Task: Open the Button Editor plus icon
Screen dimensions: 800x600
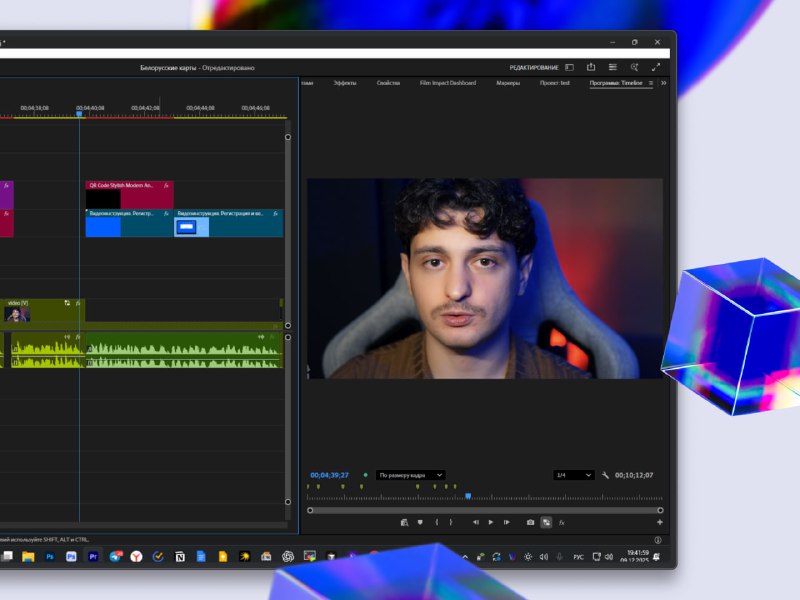Action: coord(660,522)
